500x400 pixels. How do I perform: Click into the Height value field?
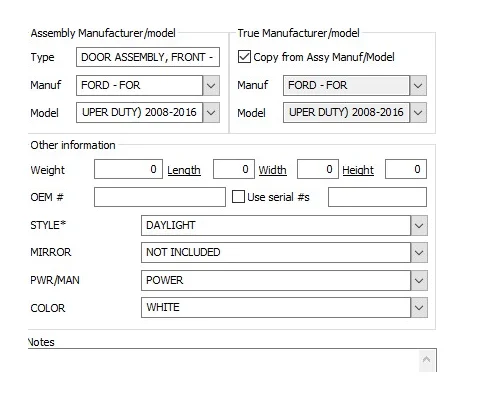point(406,169)
